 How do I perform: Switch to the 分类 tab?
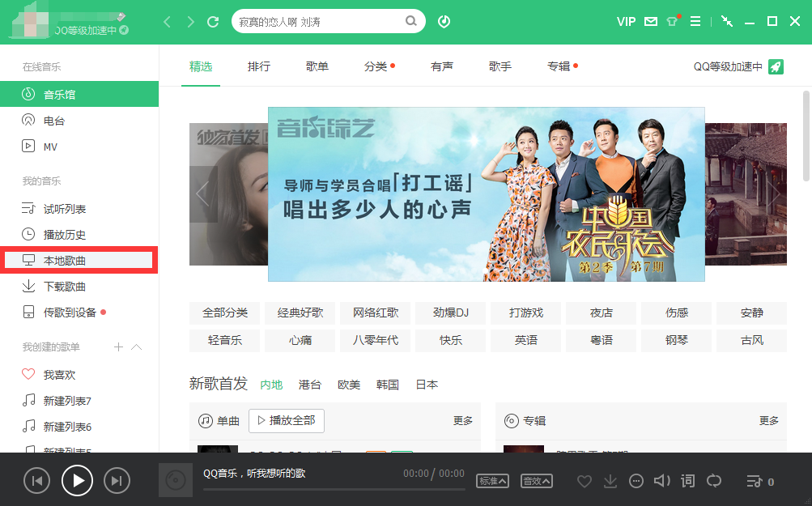point(376,66)
